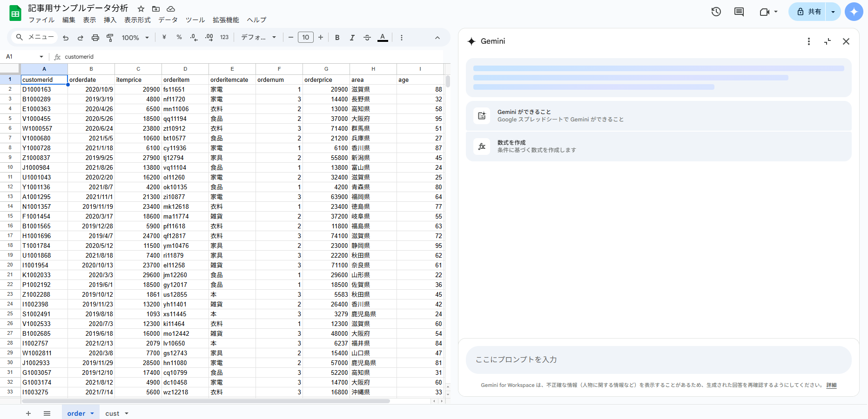Open the font family dropdown
This screenshot has width=868, height=419.
point(258,37)
